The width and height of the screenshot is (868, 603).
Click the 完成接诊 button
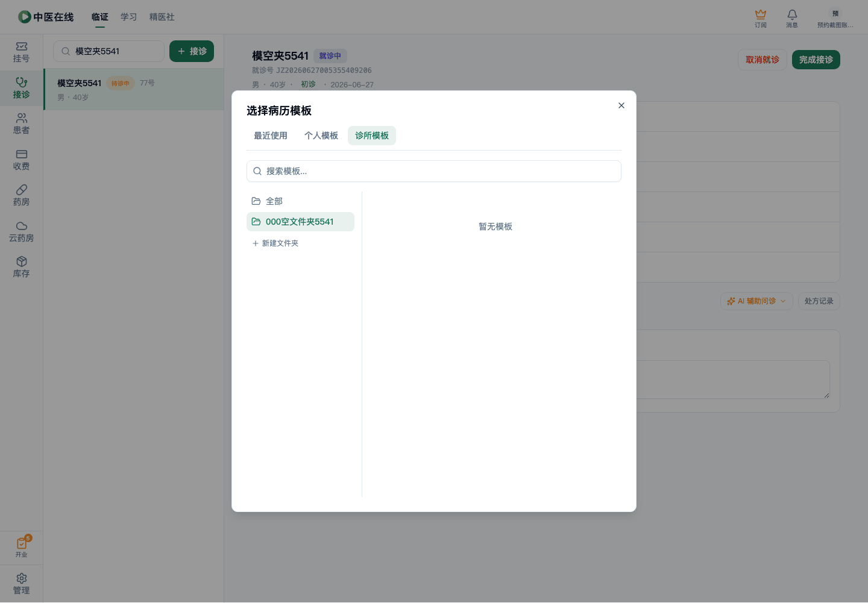tap(816, 60)
